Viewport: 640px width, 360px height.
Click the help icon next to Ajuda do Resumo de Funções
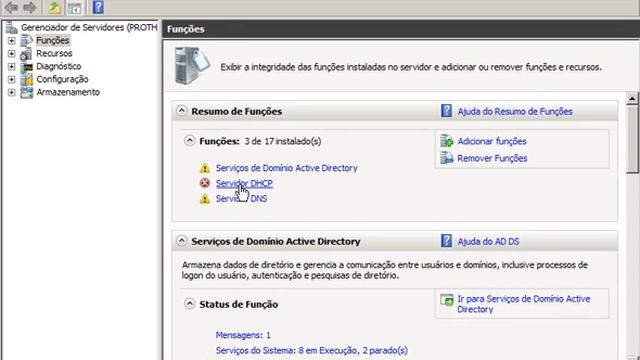(x=447, y=111)
